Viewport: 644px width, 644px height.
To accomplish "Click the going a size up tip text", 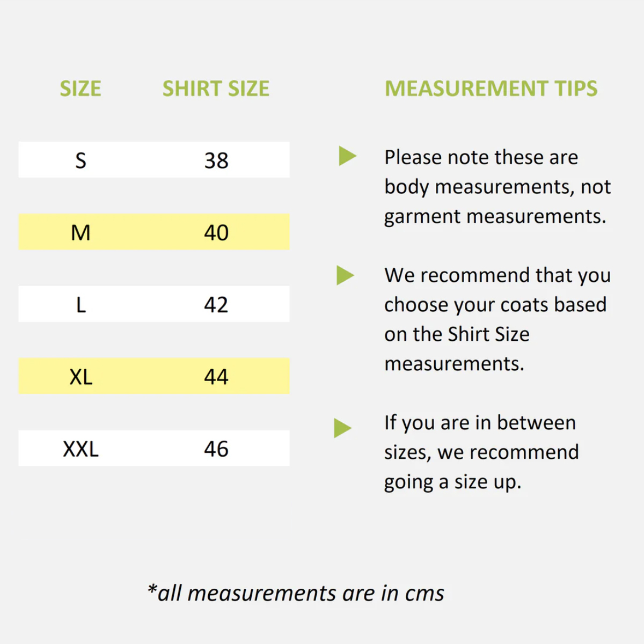I will (x=481, y=452).
